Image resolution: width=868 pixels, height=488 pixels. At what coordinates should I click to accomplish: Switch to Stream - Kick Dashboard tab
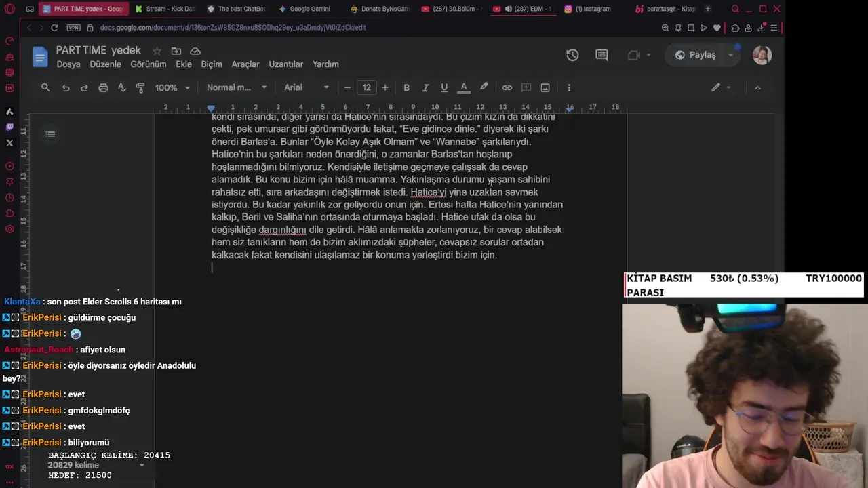tap(164, 9)
